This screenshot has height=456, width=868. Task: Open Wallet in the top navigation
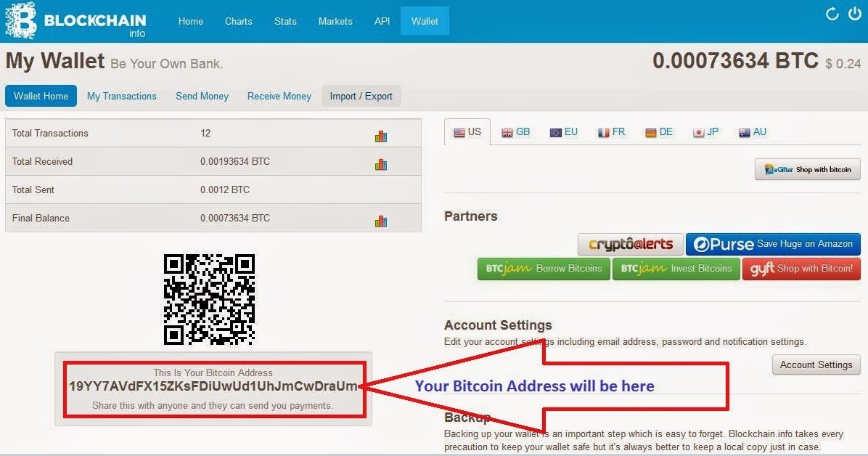tap(425, 21)
